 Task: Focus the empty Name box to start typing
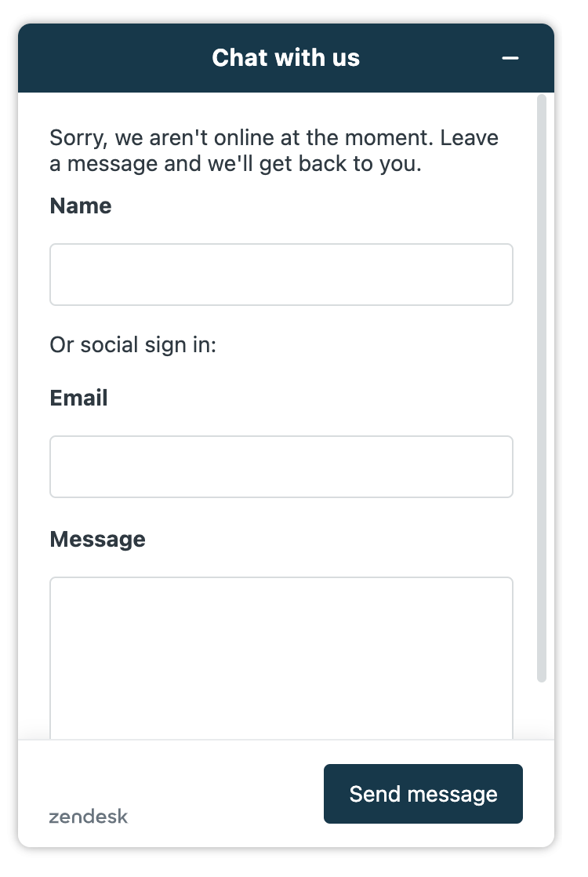click(281, 274)
